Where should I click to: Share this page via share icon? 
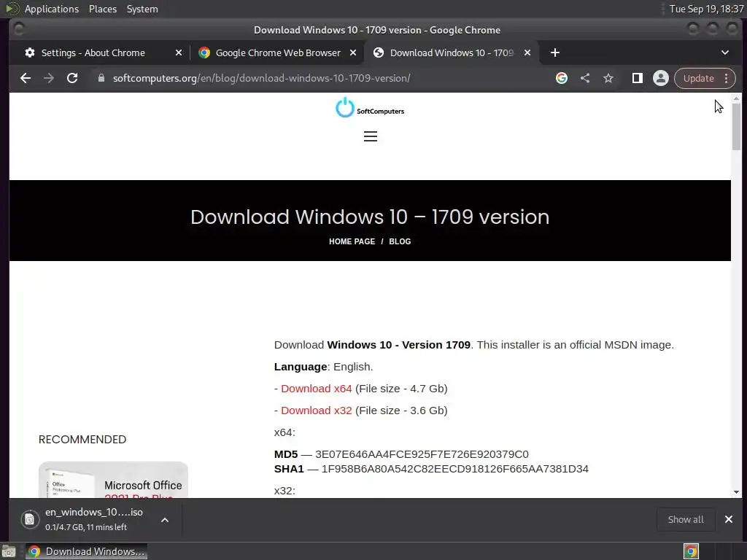tap(585, 78)
